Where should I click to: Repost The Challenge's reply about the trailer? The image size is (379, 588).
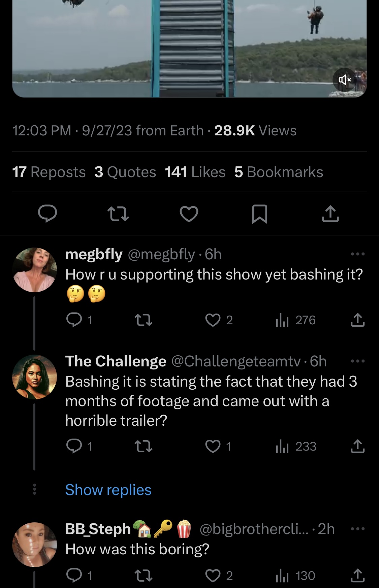point(143,447)
